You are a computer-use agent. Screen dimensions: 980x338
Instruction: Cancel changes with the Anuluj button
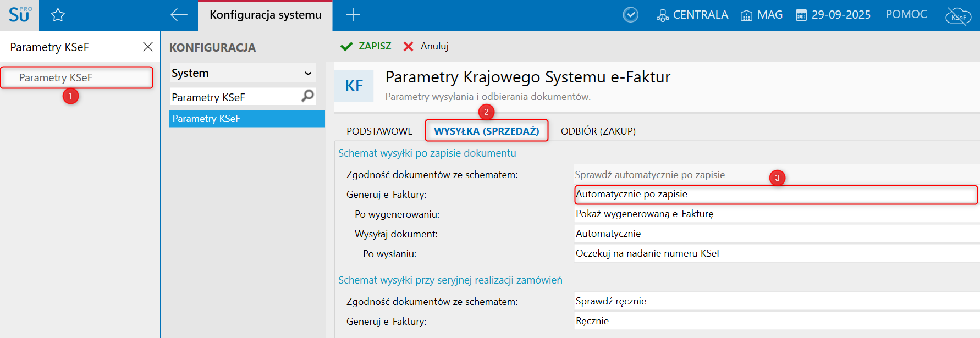426,46
